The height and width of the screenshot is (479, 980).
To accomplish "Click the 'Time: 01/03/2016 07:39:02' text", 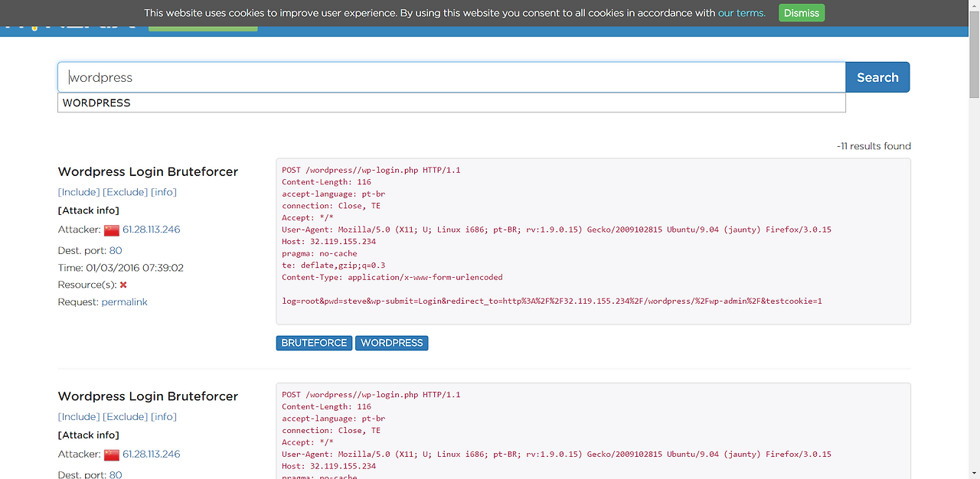I will coord(121,268).
